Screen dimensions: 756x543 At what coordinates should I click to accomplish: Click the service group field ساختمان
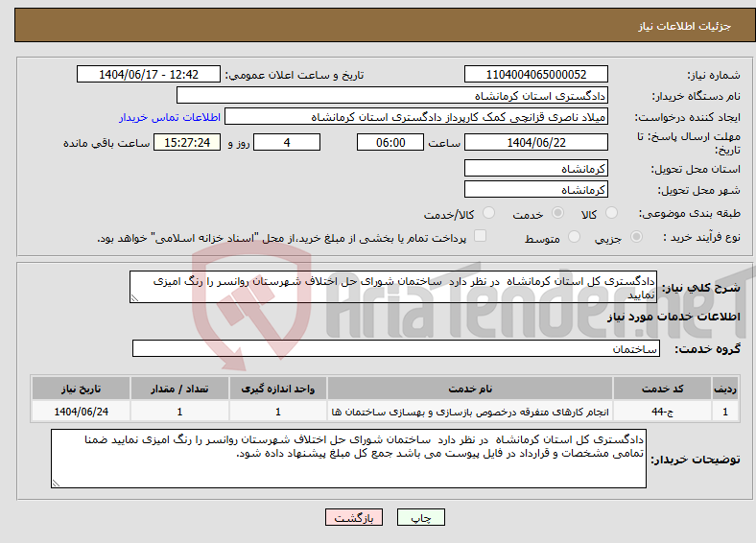pos(396,348)
